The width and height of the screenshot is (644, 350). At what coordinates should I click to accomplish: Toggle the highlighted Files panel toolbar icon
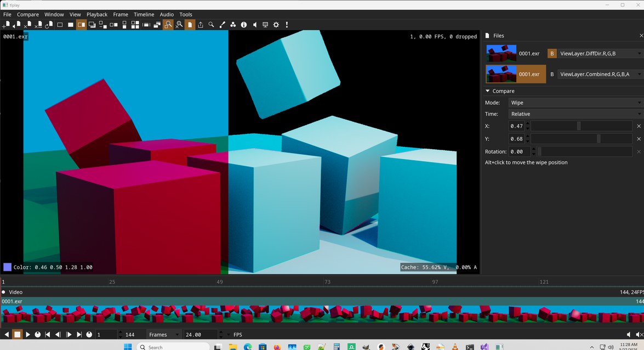tap(190, 25)
